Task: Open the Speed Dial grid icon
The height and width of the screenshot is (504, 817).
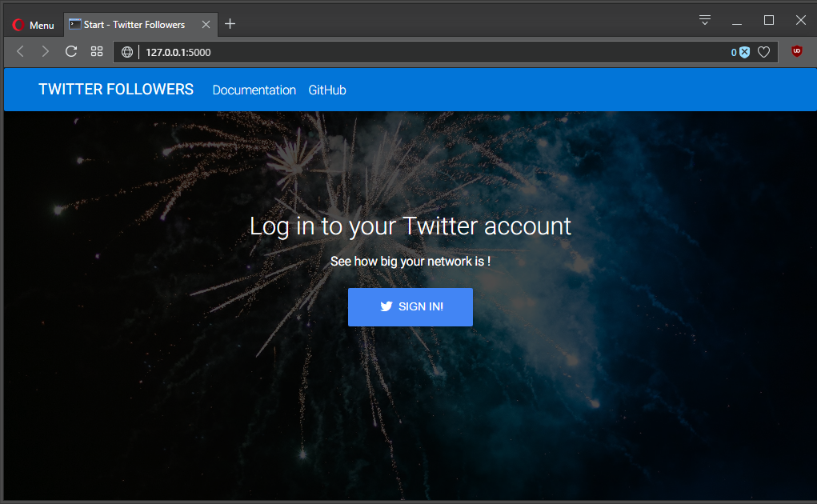Action: pyautogui.click(x=97, y=51)
